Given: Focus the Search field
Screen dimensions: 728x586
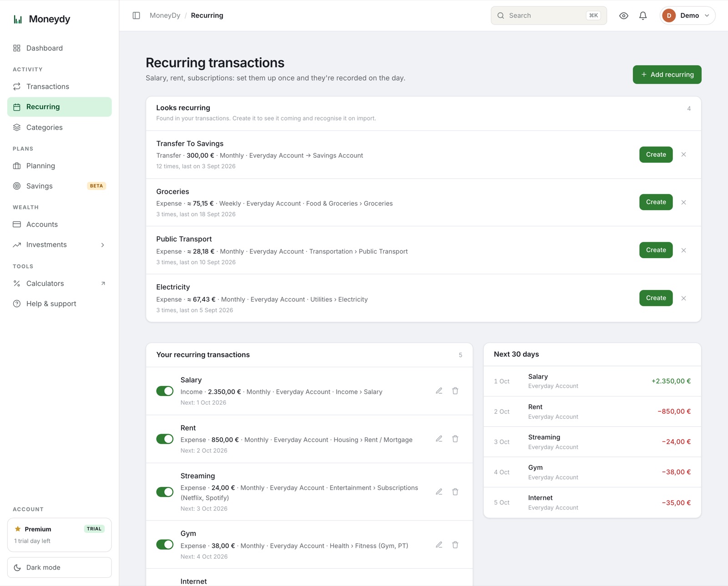Looking at the screenshot, I should 549,15.
